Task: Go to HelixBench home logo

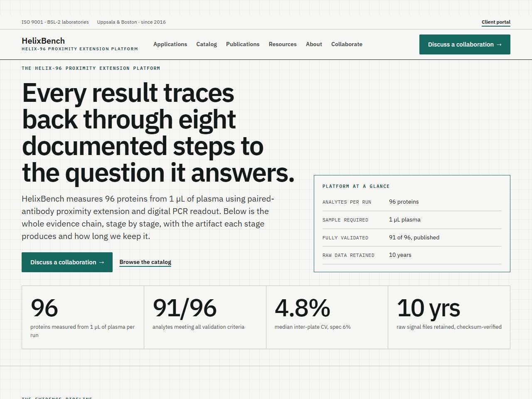Action: click(x=80, y=44)
